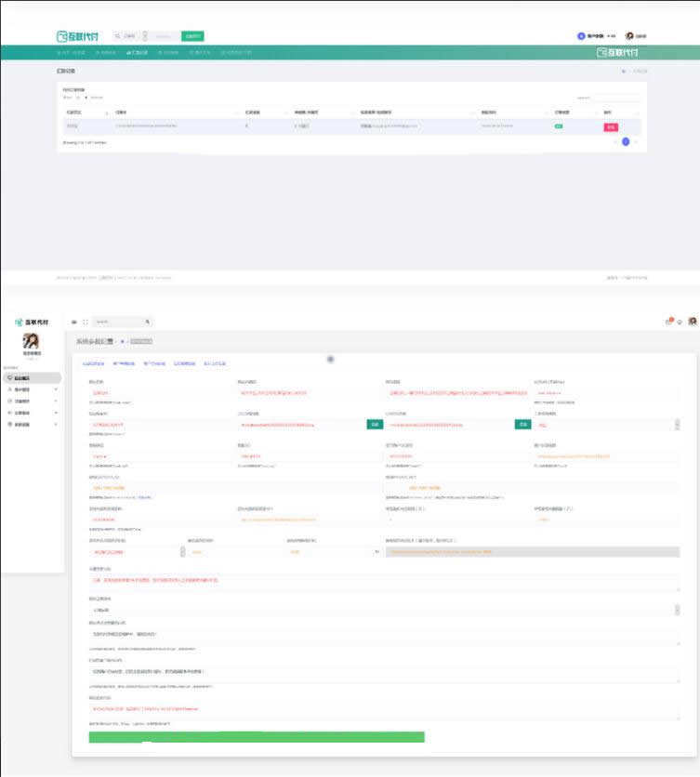Click the long green submit button at bottom
This screenshot has height=777, width=700.
point(256,737)
